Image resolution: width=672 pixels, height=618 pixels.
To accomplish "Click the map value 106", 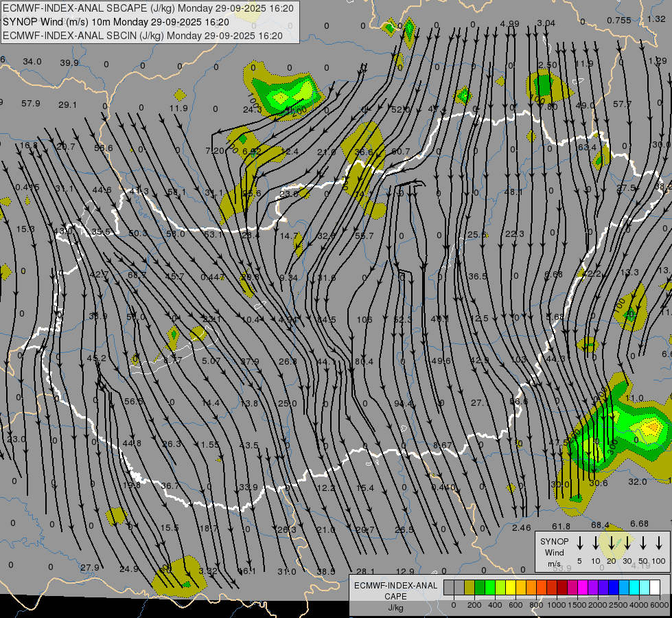I will [x=364, y=319].
